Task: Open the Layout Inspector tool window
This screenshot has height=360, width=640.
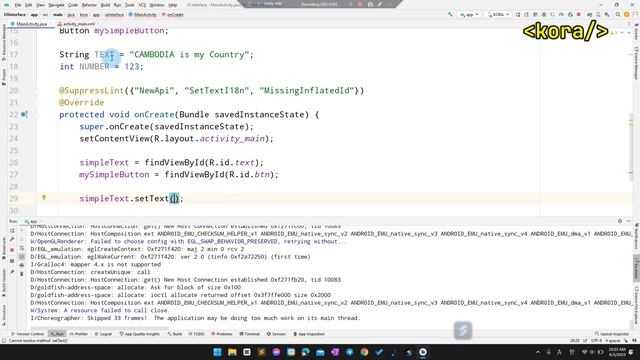Action: [611, 334]
